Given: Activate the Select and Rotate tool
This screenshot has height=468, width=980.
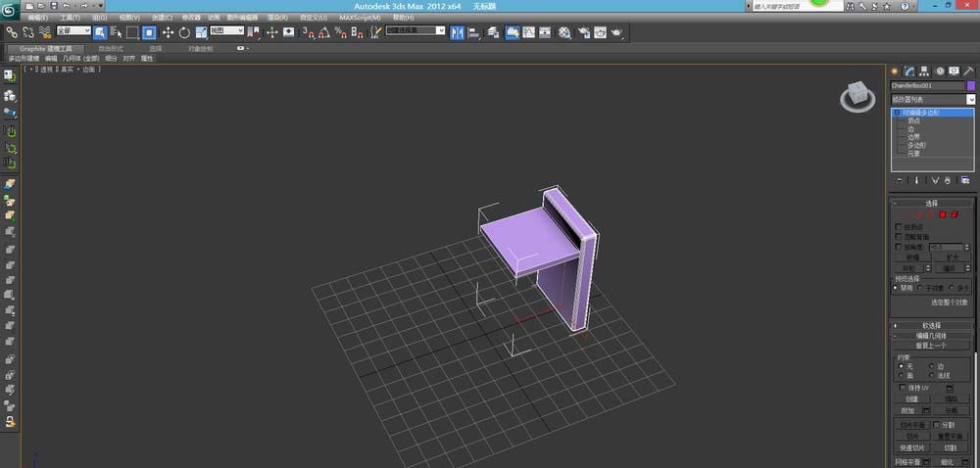Looking at the screenshot, I should point(184,32).
